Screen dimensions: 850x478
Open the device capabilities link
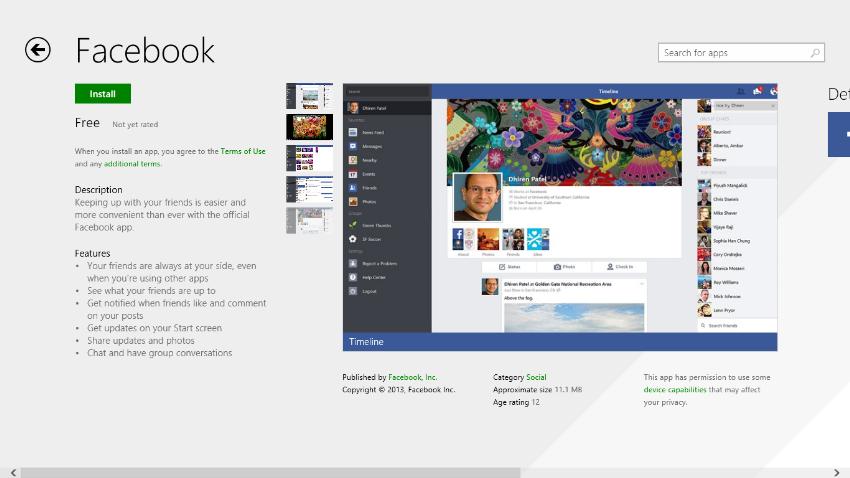click(675, 390)
